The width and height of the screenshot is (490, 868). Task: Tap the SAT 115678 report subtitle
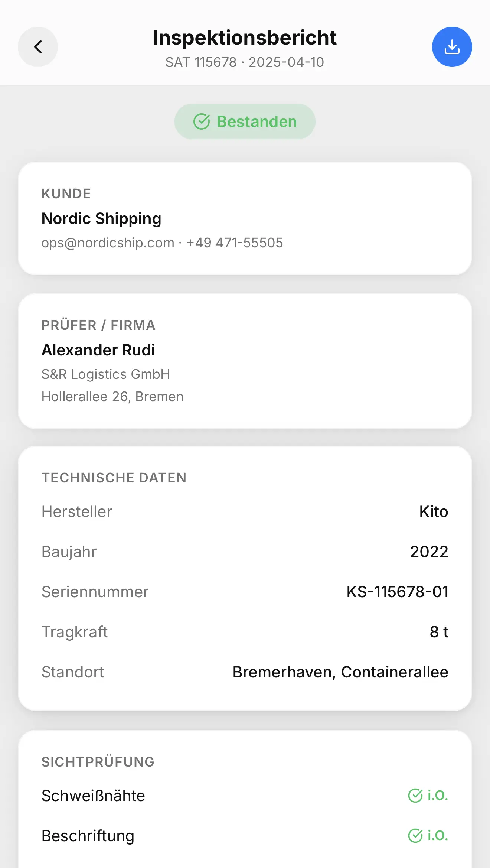pos(245,62)
